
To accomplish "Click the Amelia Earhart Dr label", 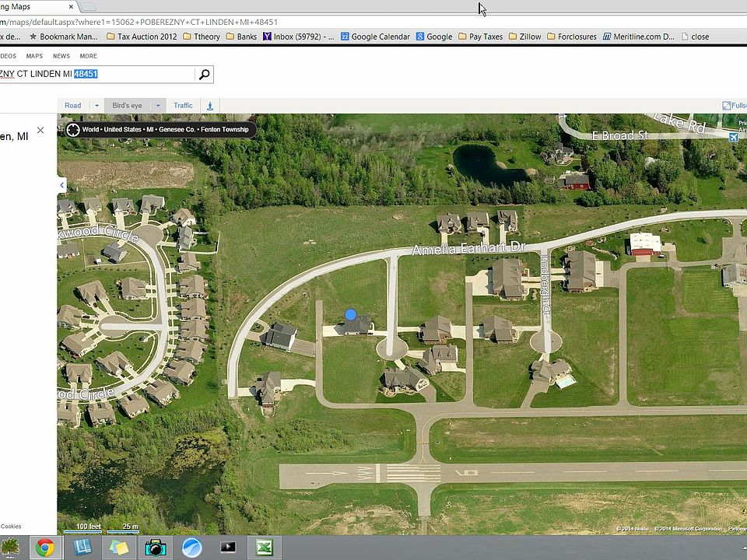I will (x=468, y=249).
